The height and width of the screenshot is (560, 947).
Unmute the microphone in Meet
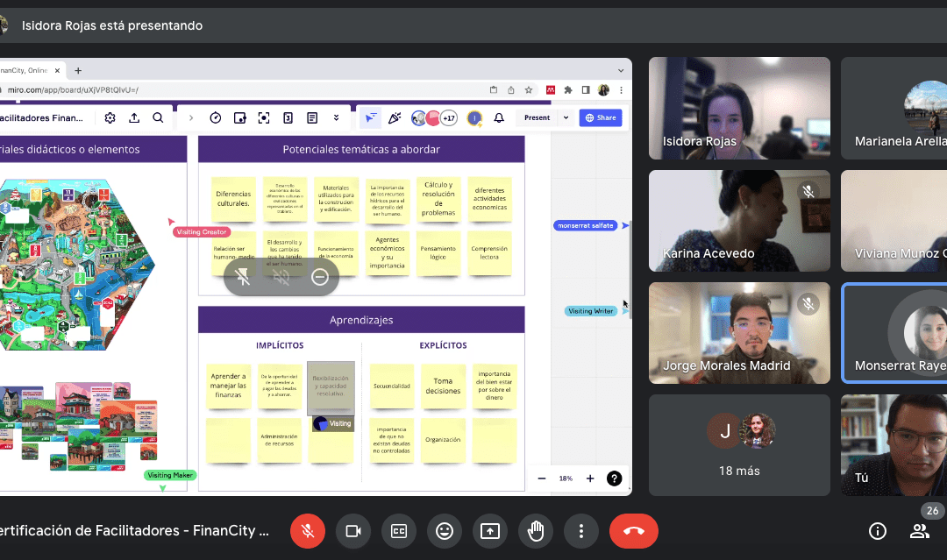point(308,531)
